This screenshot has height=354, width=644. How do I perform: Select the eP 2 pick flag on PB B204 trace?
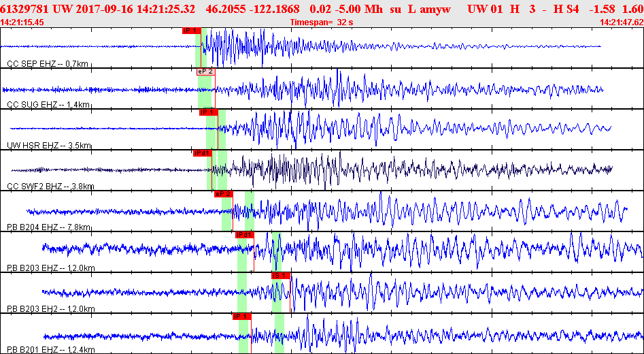pyautogui.click(x=224, y=194)
